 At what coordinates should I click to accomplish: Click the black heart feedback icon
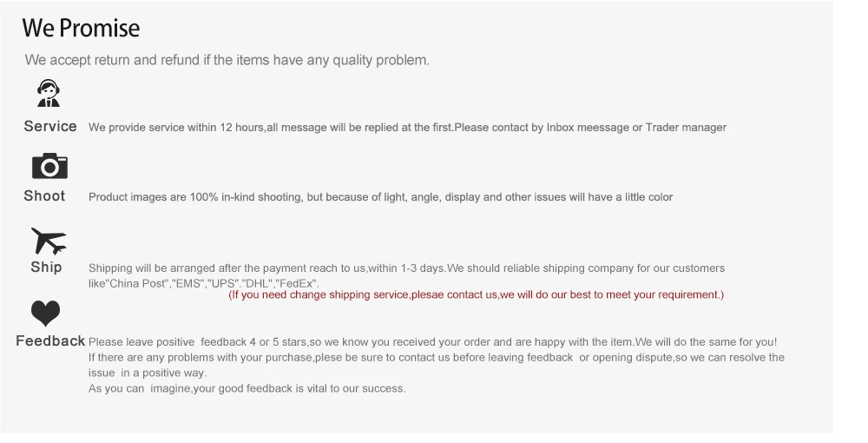pos(45,314)
